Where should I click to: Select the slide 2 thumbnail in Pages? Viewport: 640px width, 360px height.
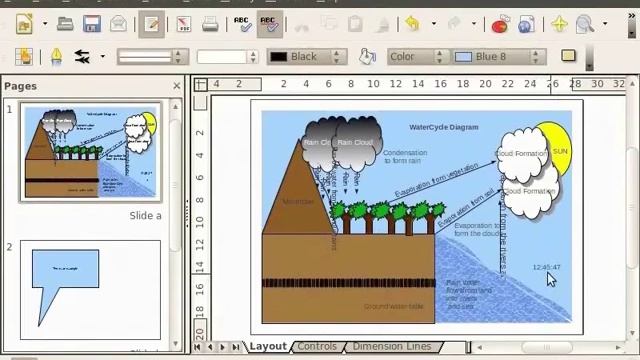tap(91, 290)
